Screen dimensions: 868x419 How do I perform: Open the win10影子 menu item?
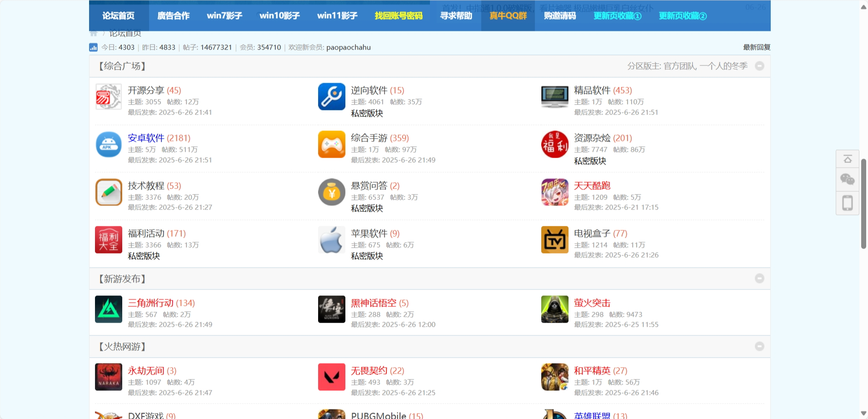tap(279, 16)
